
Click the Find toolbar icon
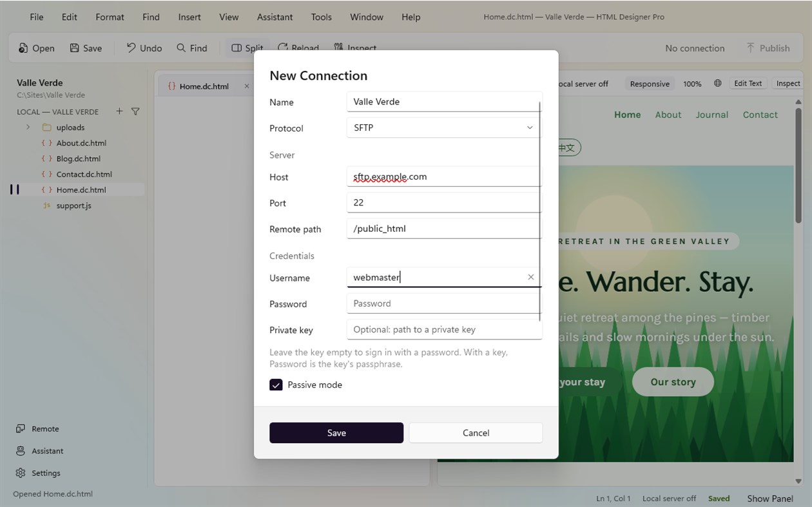pos(181,48)
